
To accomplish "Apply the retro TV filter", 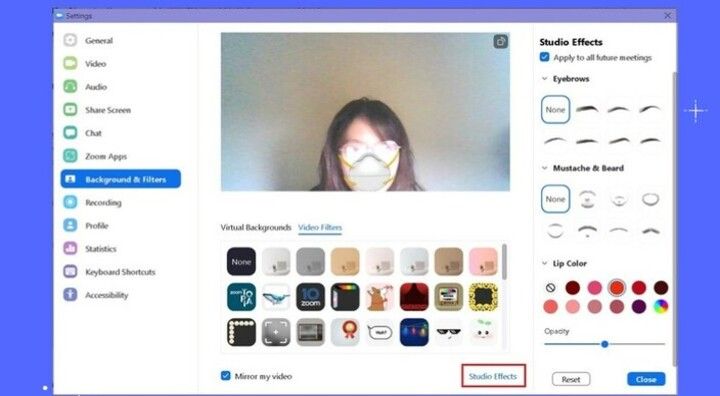I will tap(449, 297).
